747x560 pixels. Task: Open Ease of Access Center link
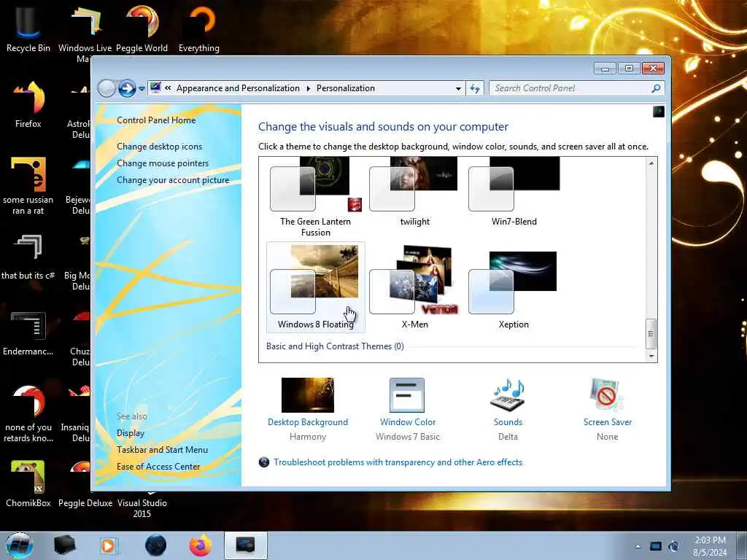[158, 466]
